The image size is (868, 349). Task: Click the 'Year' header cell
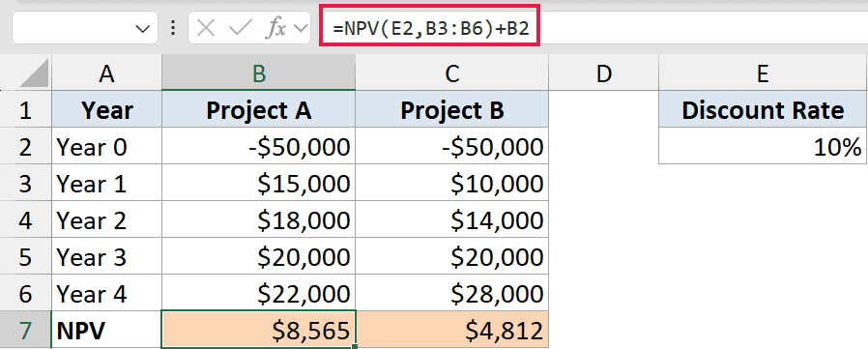(106, 110)
